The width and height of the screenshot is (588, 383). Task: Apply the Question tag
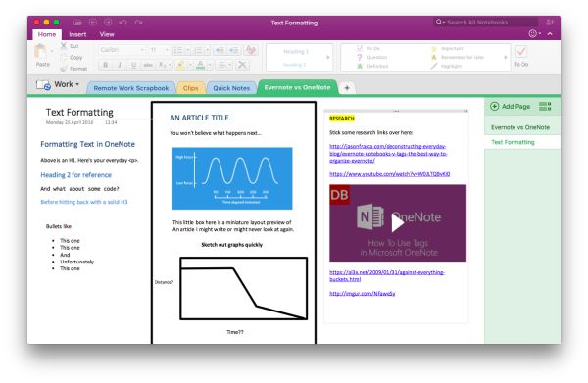(360, 57)
